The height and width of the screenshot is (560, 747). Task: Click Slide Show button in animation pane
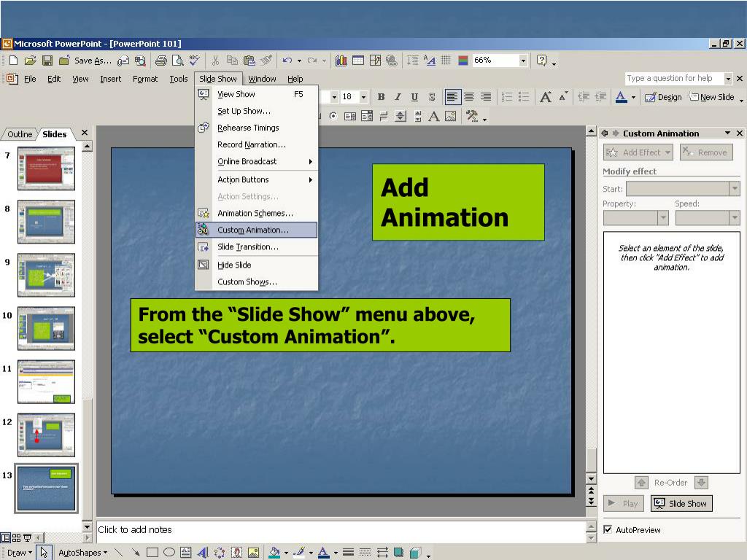point(681,503)
